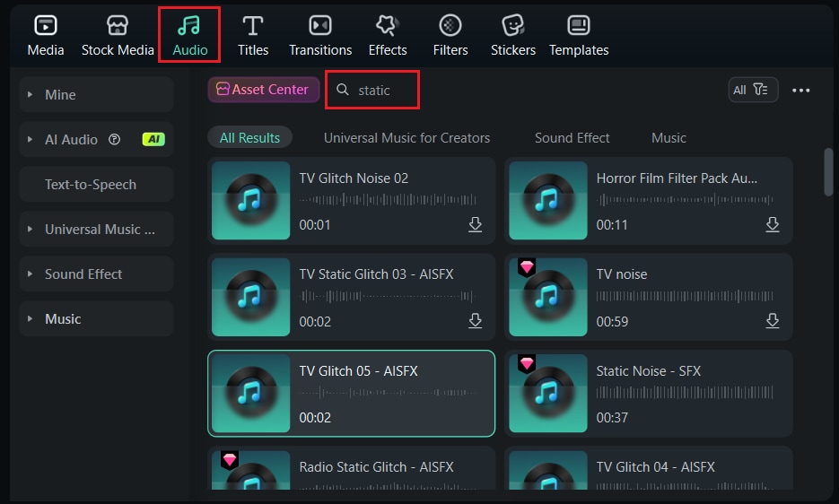839x504 pixels.
Task: Open the Transitions tab
Action: tap(320, 35)
